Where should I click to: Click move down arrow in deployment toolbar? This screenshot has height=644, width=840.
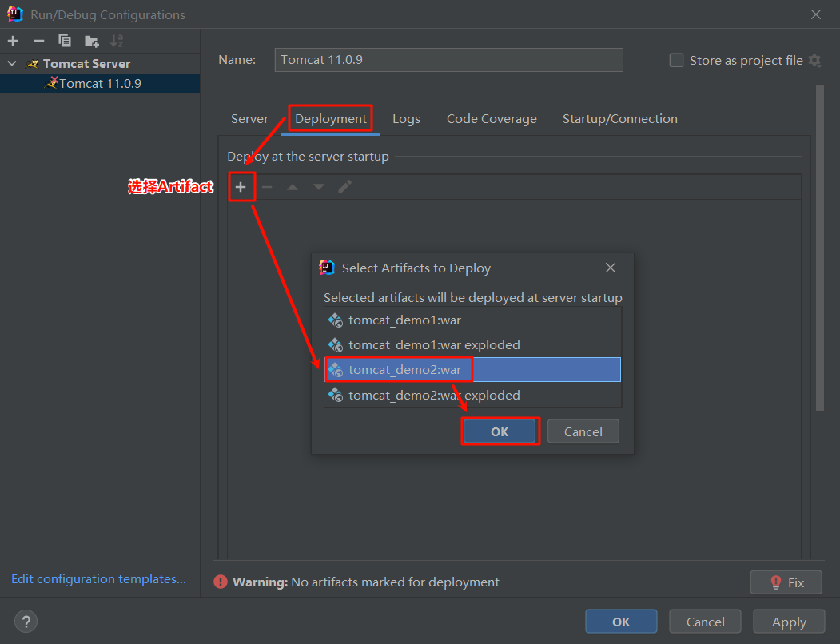[319, 187]
